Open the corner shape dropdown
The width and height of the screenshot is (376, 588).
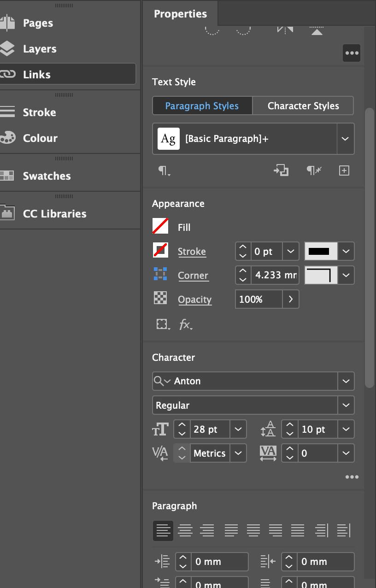click(x=346, y=275)
